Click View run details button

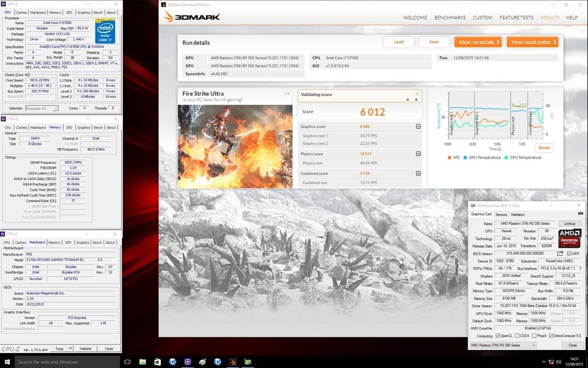478,42
